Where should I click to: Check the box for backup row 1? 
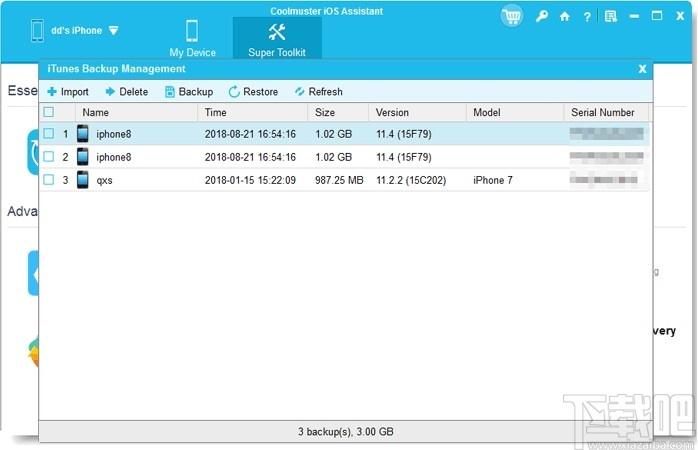coord(49,134)
